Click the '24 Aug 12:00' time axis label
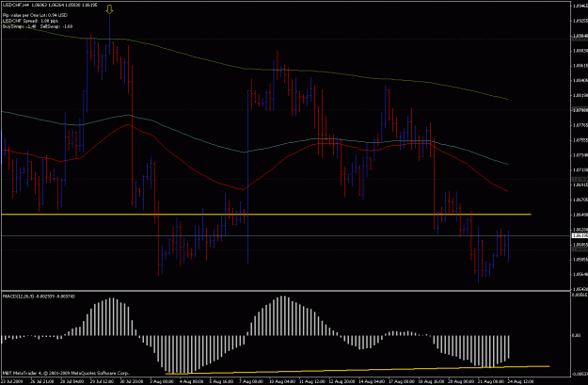588x385 pixels. pyautogui.click(x=520, y=381)
